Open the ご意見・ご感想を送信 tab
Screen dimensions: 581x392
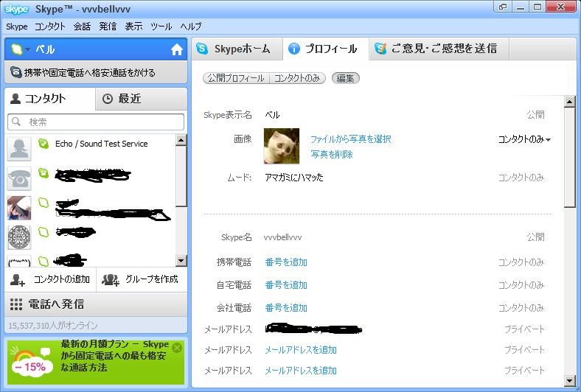(439, 49)
